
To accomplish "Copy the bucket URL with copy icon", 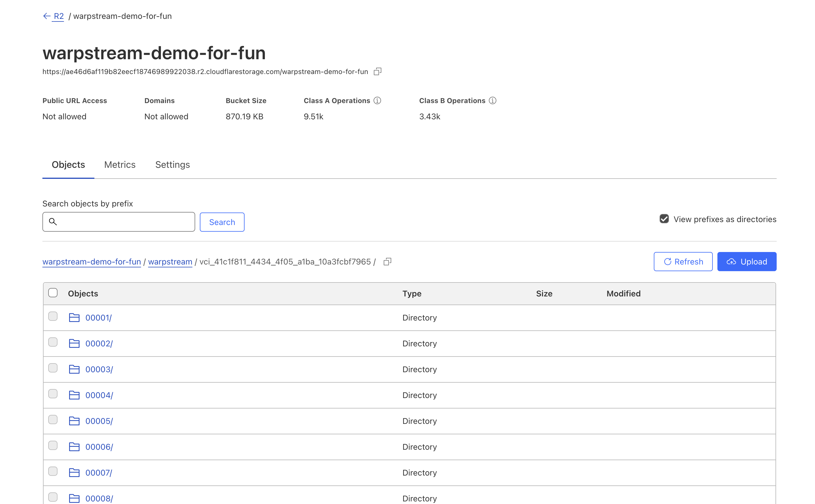I will [x=377, y=72].
